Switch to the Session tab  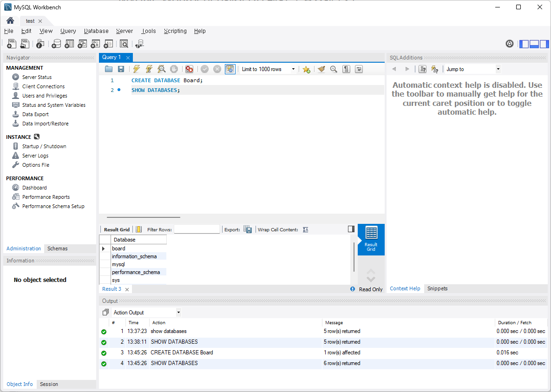click(x=49, y=384)
